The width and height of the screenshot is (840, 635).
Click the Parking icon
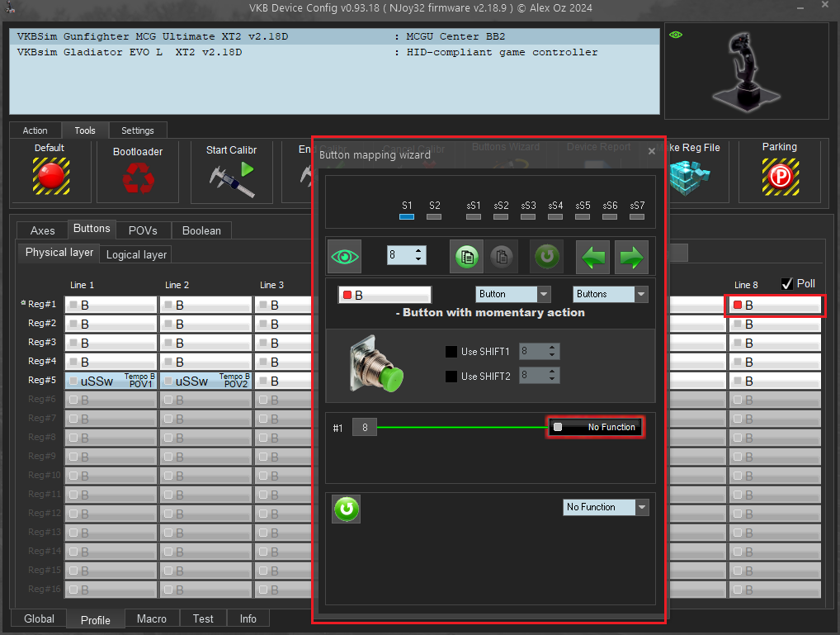pos(779,175)
